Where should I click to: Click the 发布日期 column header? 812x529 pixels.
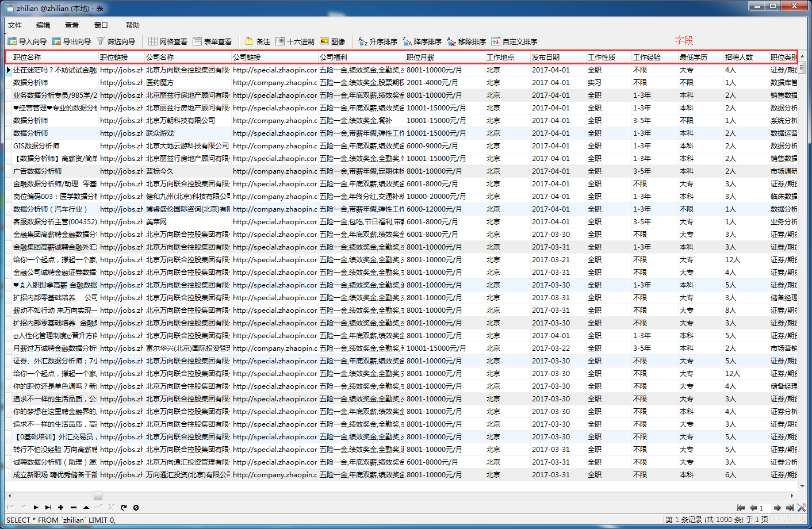(558, 57)
